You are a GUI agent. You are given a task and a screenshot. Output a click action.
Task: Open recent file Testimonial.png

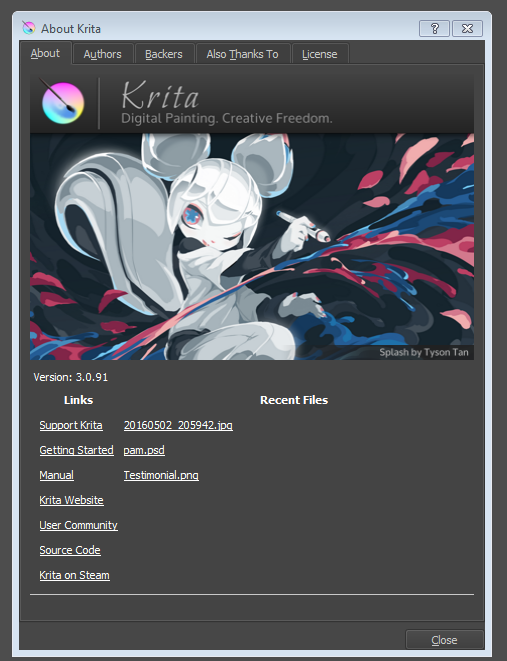(161, 475)
